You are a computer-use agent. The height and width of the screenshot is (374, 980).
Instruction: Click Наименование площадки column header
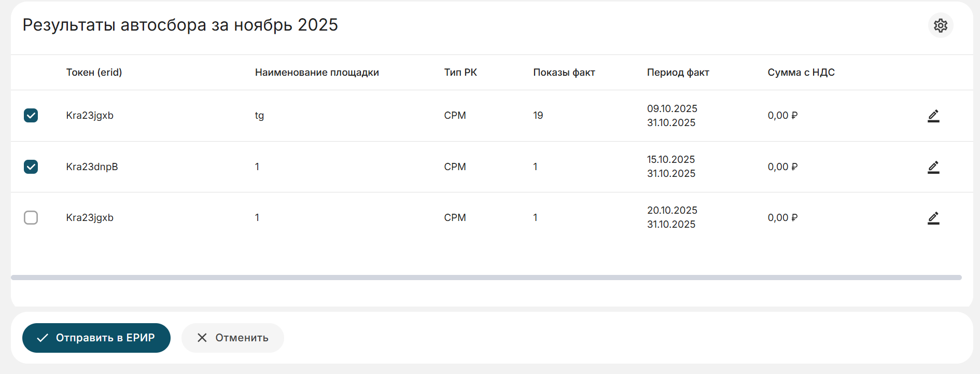pos(316,72)
